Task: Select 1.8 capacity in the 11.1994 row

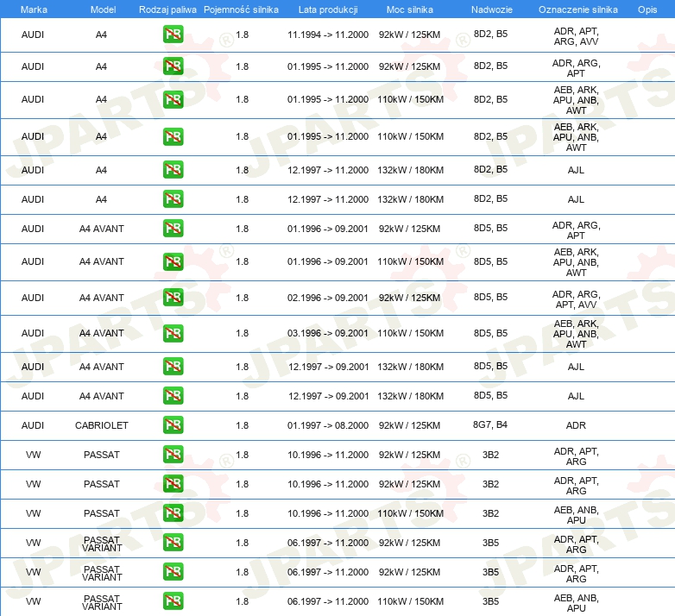Action: (243, 35)
